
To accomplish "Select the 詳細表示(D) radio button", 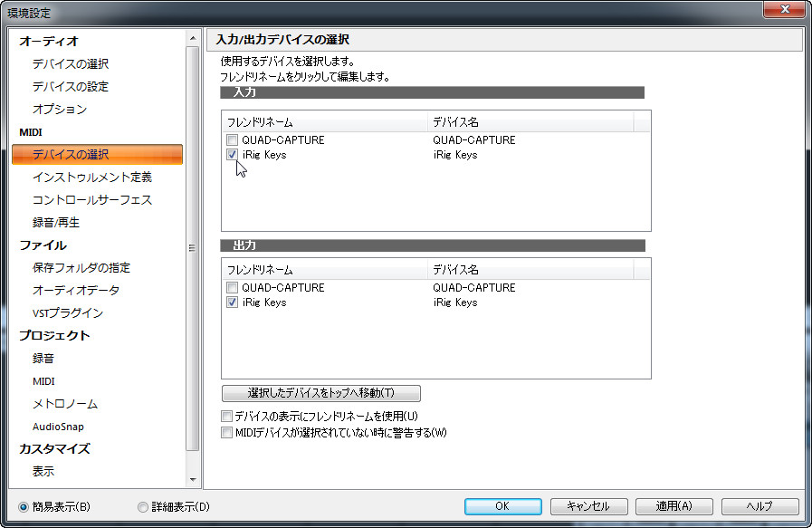I will [x=143, y=507].
